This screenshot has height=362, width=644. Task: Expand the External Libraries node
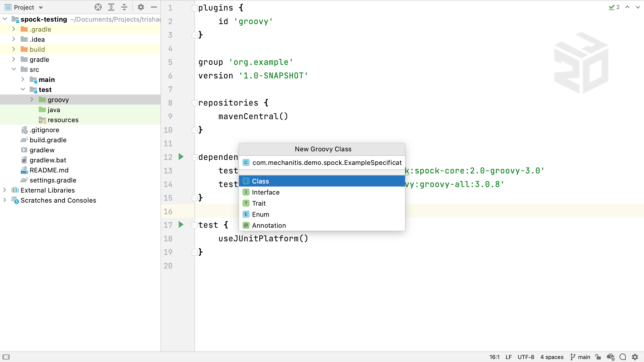tap(5, 190)
